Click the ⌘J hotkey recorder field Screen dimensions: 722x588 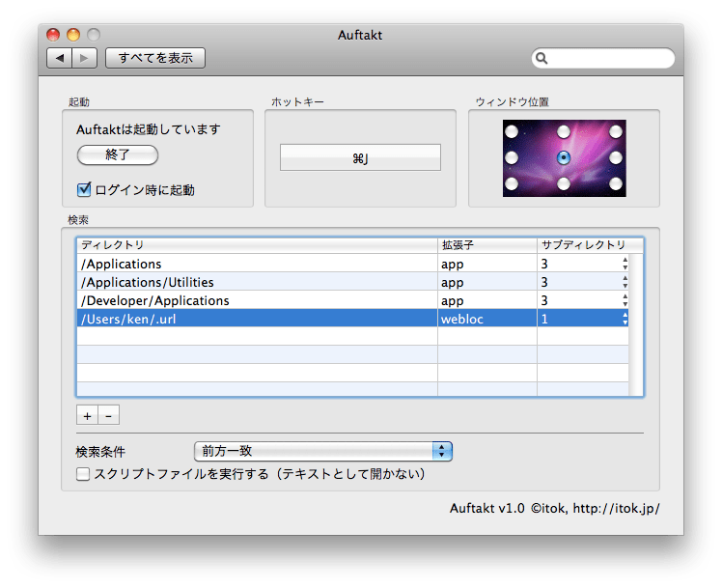[x=360, y=157]
